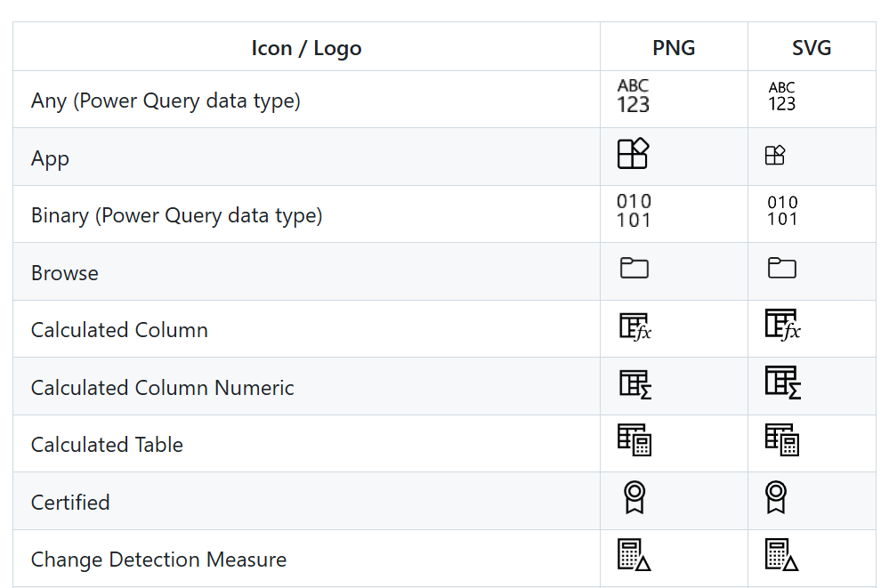Select the Calculated Column Numeric PNG icon
The width and height of the screenshot is (889, 588).
tap(635, 384)
